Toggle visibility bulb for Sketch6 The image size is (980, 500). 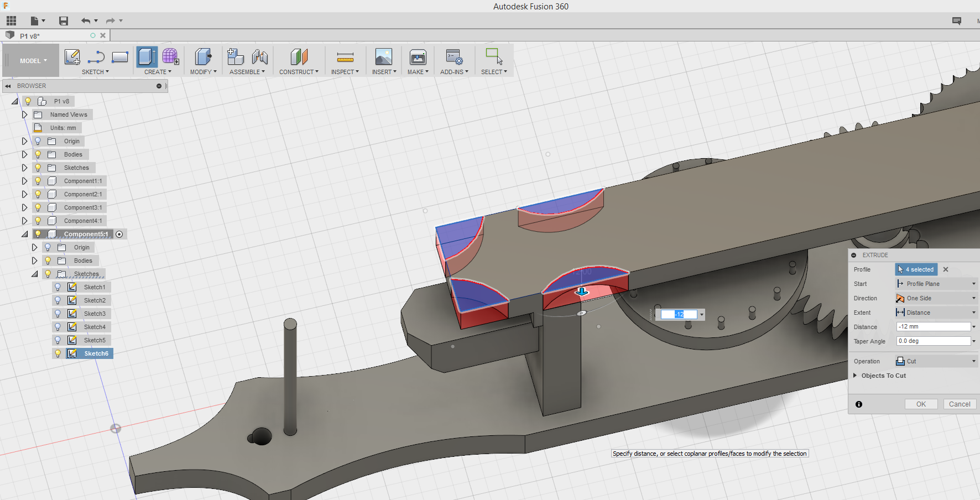[x=58, y=353]
